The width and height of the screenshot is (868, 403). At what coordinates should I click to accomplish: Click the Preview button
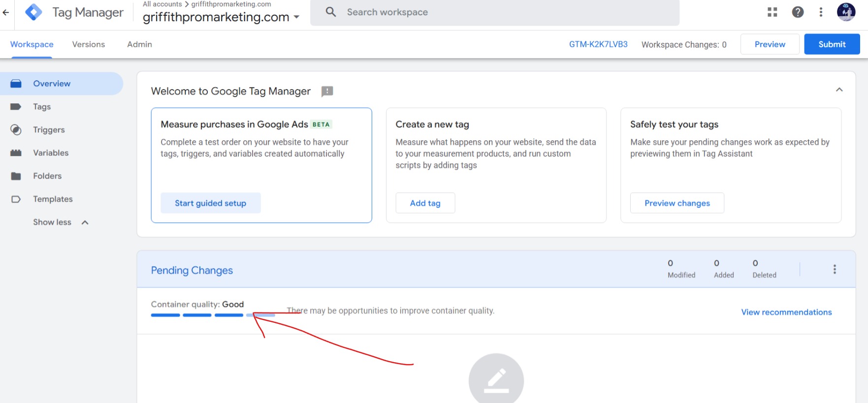770,44
